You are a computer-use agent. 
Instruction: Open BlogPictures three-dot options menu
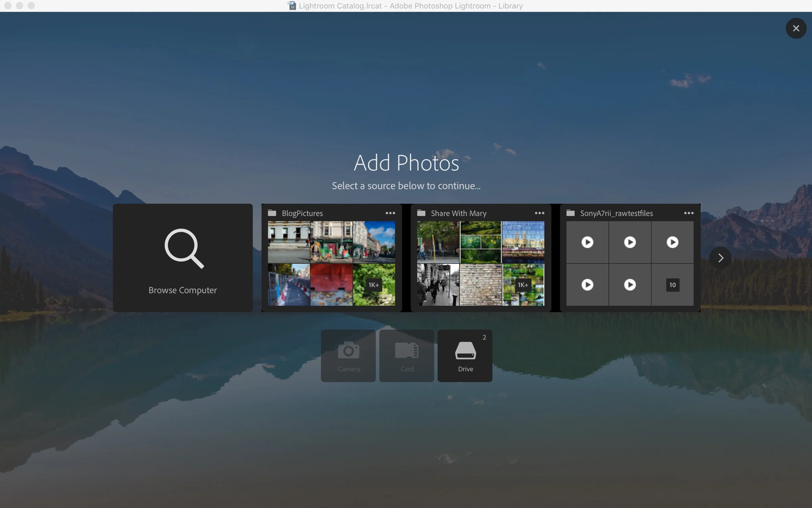pyautogui.click(x=390, y=213)
